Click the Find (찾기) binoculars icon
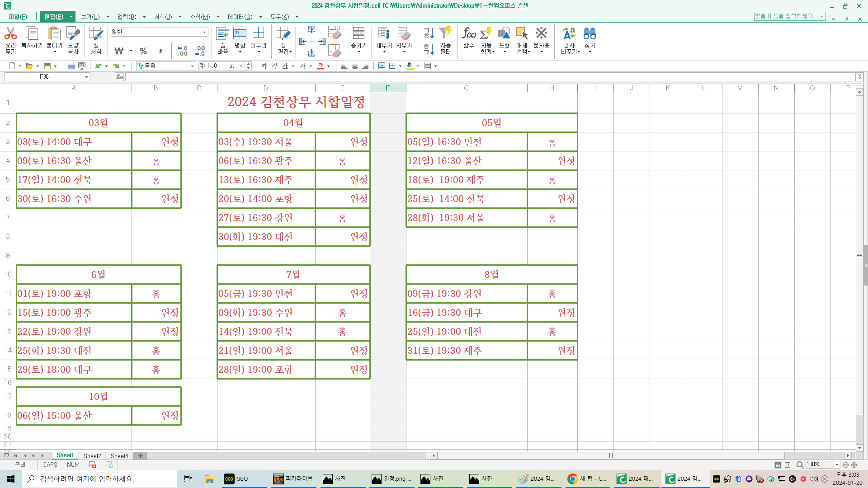 (x=590, y=33)
